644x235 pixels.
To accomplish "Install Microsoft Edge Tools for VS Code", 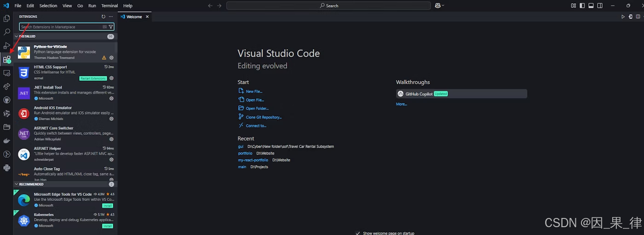I will [x=108, y=206].
